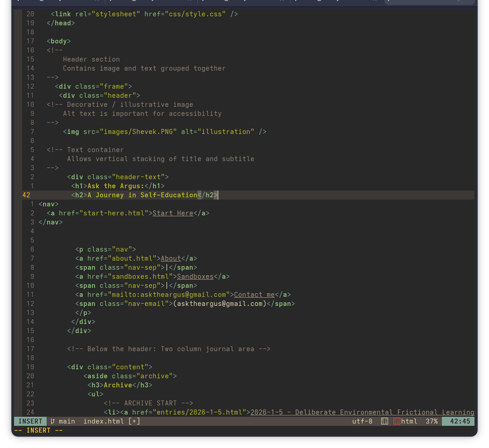Image resolution: width=489 pixels, height=448 pixels.
Task: Click the 2026-1-5 archive entry link
Action: [362, 412]
